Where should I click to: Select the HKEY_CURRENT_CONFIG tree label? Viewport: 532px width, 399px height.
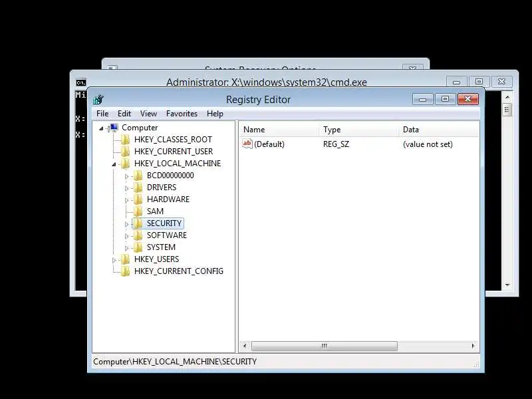tap(179, 271)
